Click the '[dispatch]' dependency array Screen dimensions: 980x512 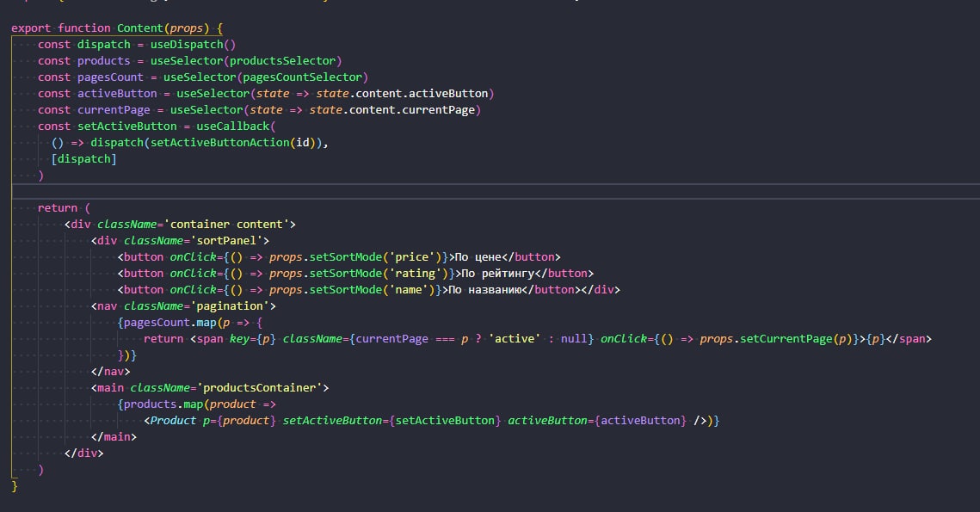(x=83, y=159)
